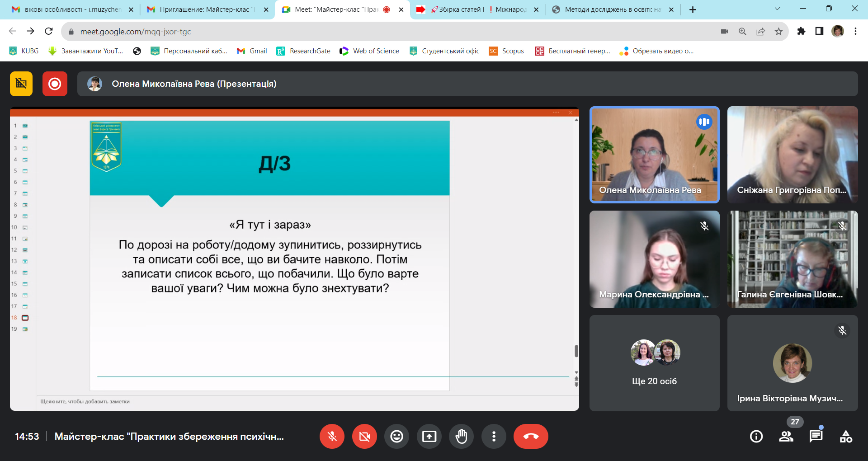Screen dimensions: 868x461
Task: Click the red recording indicator button
Action: point(55,84)
